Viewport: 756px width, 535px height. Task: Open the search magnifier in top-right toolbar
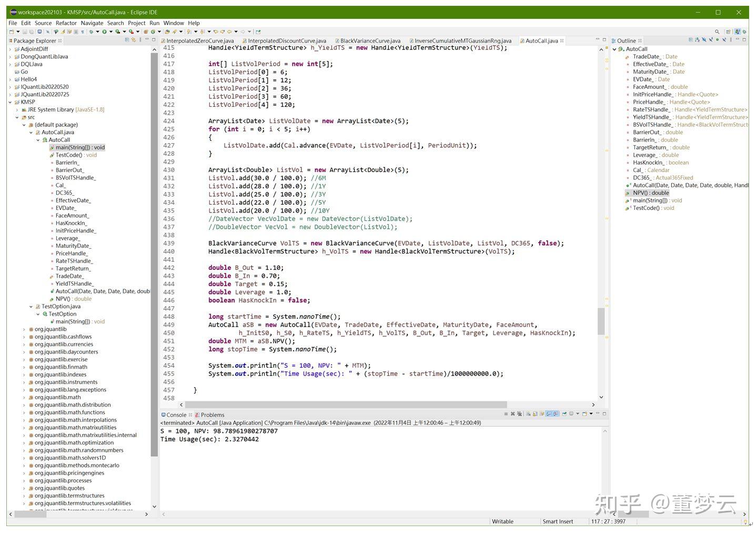pyautogui.click(x=717, y=32)
